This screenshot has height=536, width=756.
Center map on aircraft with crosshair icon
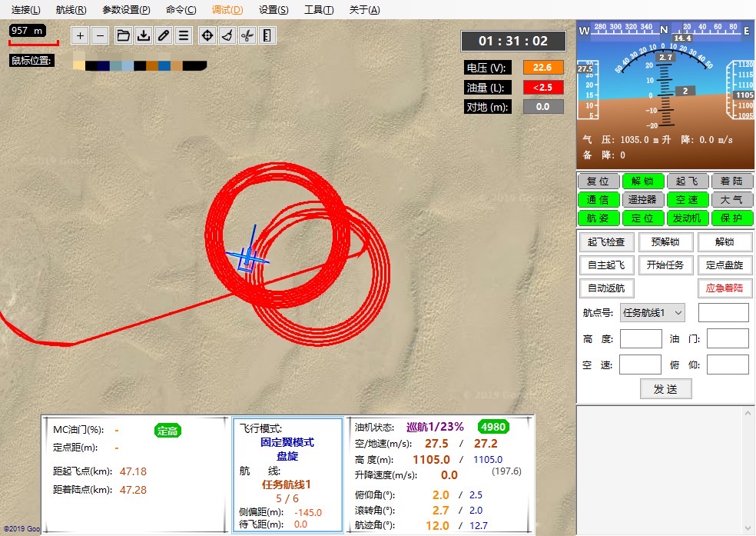207,35
